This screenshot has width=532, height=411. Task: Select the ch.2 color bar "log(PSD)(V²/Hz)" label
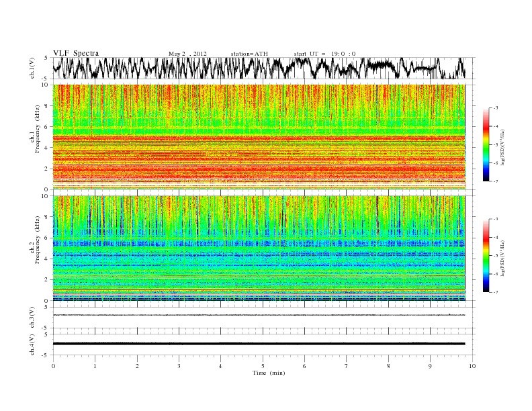504,258
